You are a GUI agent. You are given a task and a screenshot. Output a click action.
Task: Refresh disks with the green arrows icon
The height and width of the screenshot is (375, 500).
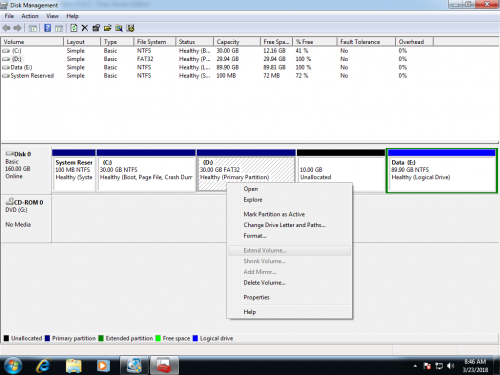pyautogui.click(x=74, y=28)
